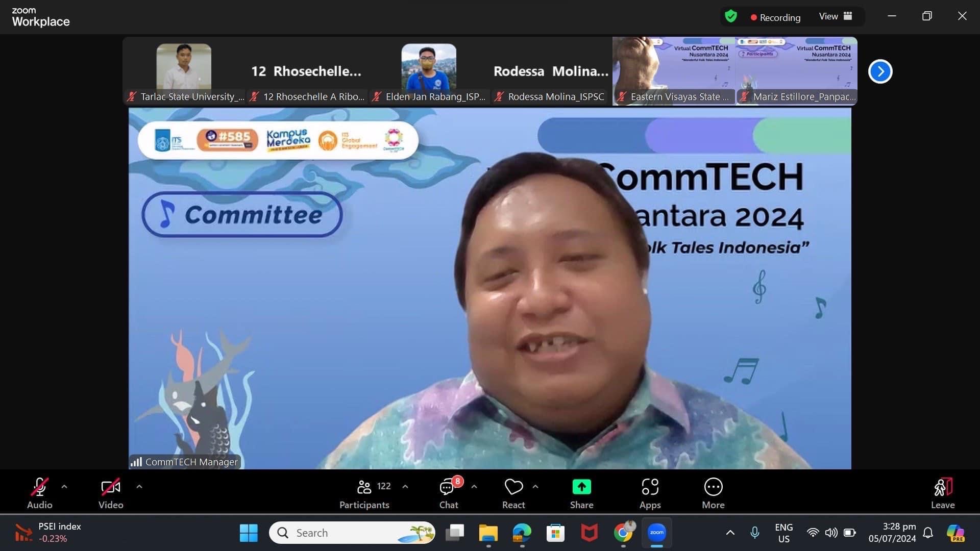Viewport: 980px width, 551px height.
Task: Show next participants with blue arrow
Action: click(880, 71)
